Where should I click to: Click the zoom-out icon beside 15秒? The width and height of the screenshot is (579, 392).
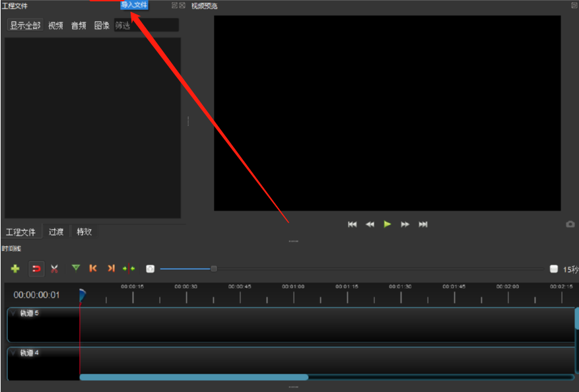pos(554,269)
